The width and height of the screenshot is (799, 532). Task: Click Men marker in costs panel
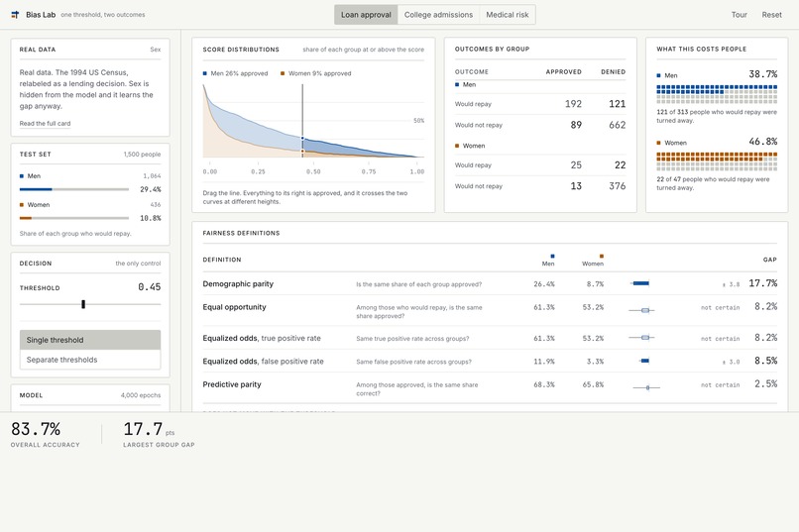pos(658,75)
